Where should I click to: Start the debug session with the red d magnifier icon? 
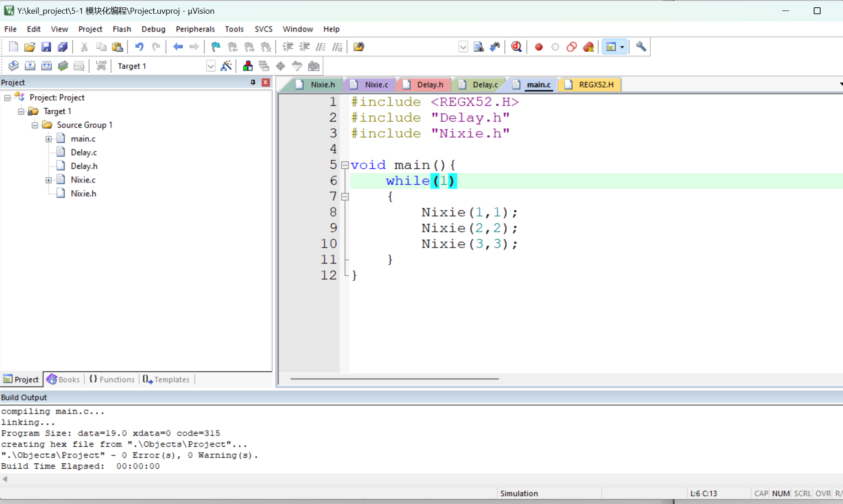pyautogui.click(x=516, y=47)
